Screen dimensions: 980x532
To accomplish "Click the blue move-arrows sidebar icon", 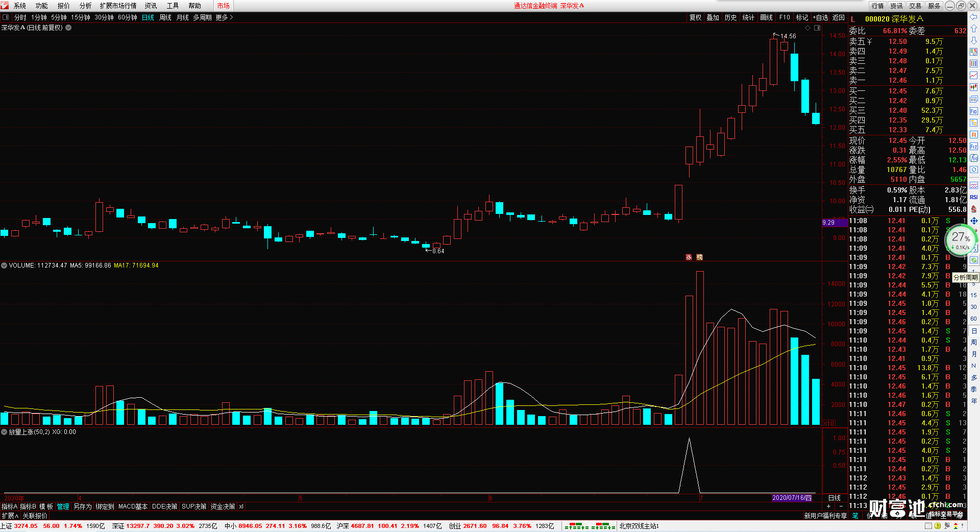I will click(974, 221).
